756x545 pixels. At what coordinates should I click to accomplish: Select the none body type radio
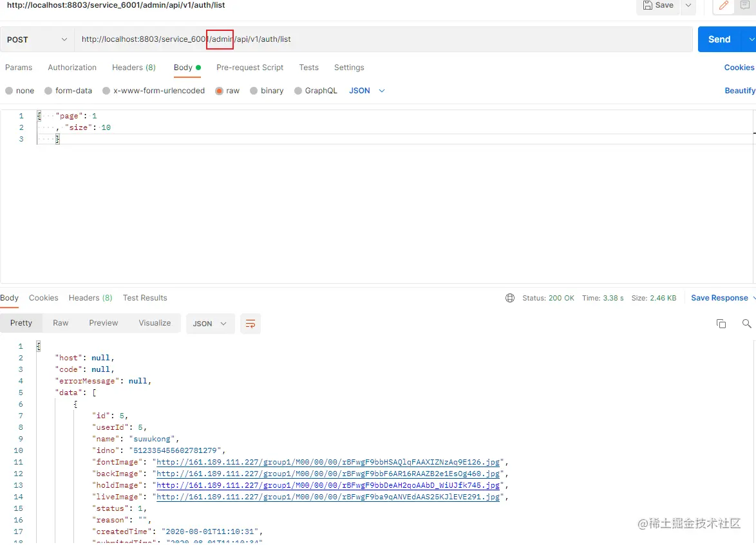[x=8, y=91]
